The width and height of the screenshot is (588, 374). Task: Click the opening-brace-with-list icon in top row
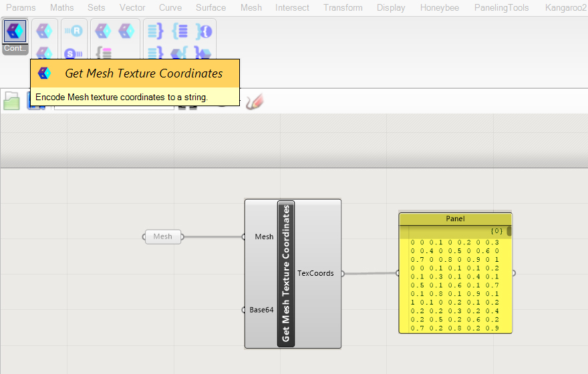tap(179, 31)
